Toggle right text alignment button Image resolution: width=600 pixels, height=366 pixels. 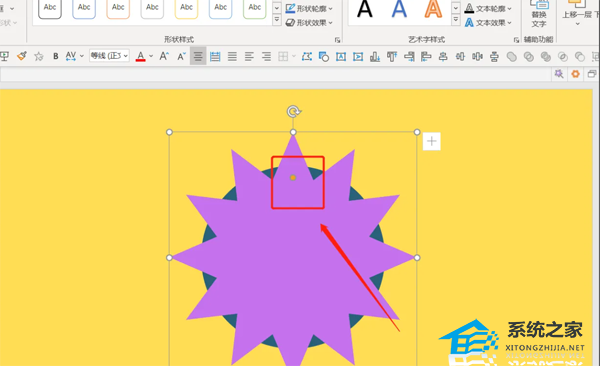coord(266,57)
